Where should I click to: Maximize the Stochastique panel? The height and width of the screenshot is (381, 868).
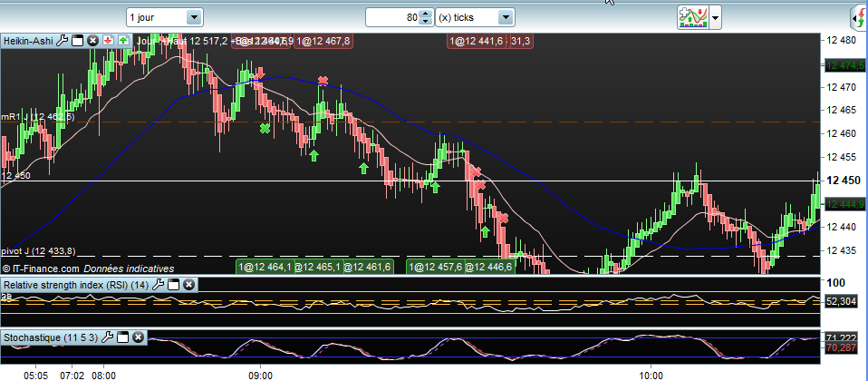click(123, 337)
